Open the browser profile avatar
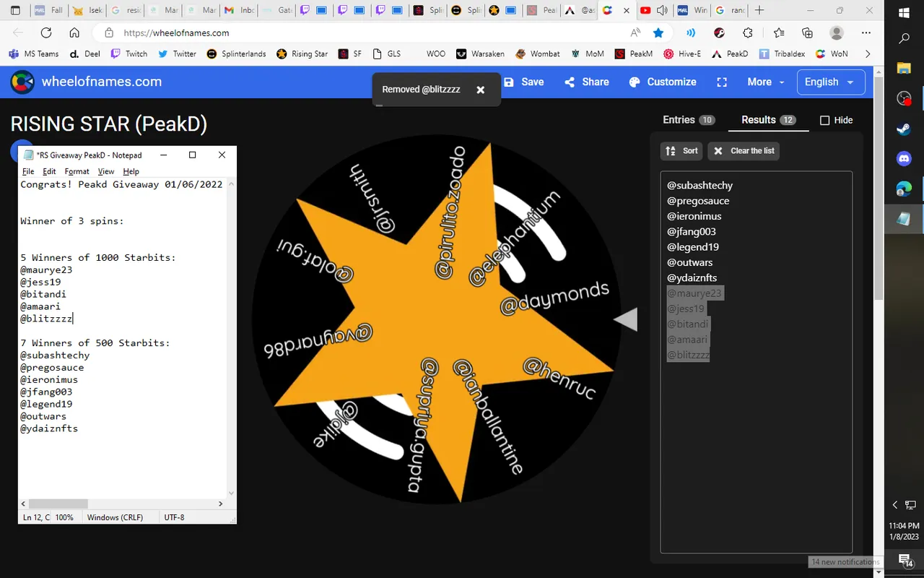 tap(837, 33)
